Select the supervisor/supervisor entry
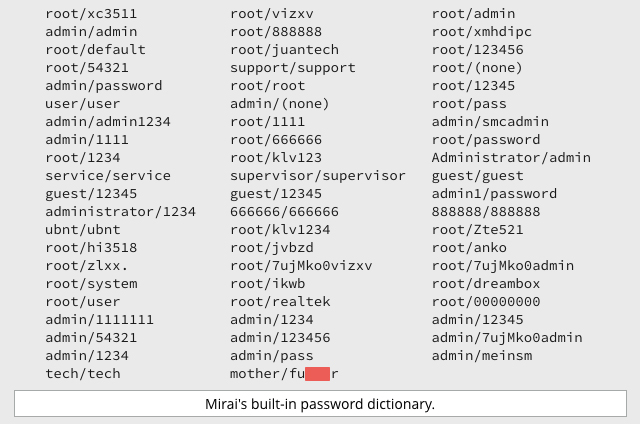 click(x=318, y=176)
